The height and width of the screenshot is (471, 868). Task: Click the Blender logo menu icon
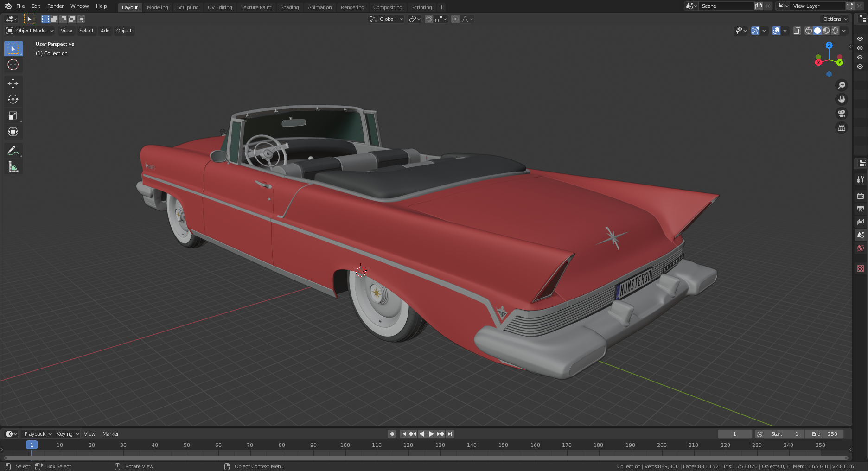point(8,6)
